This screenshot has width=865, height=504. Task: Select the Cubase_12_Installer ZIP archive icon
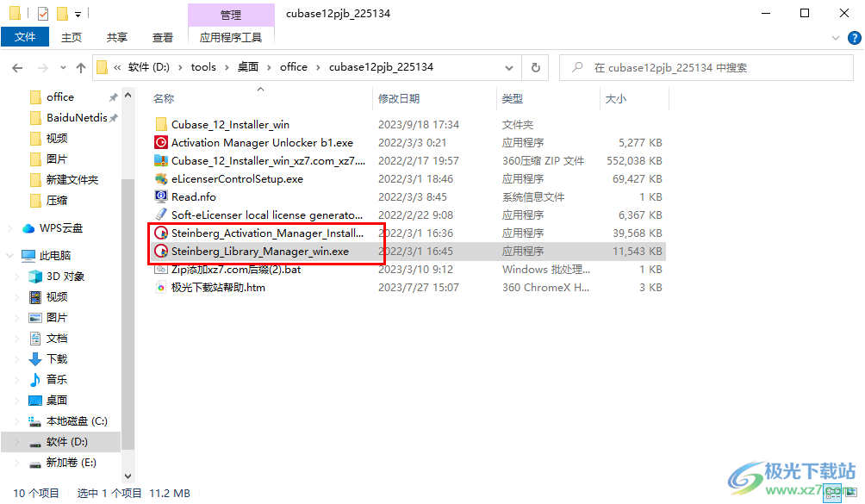tap(161, 161)
